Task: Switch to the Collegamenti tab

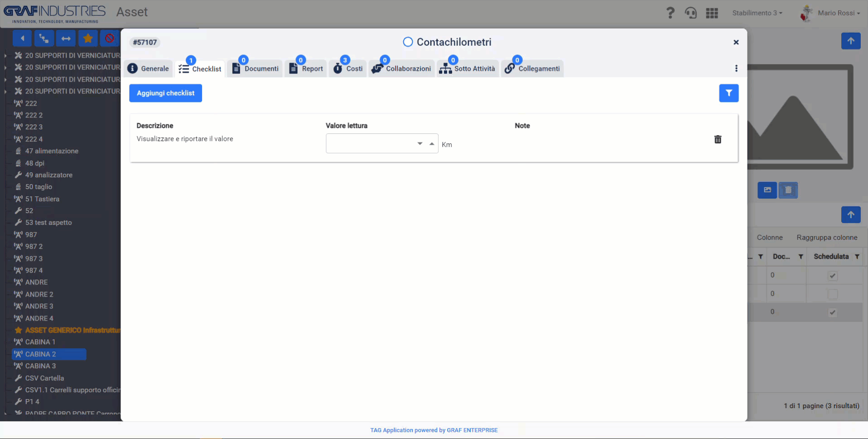Action: [532, 68]
